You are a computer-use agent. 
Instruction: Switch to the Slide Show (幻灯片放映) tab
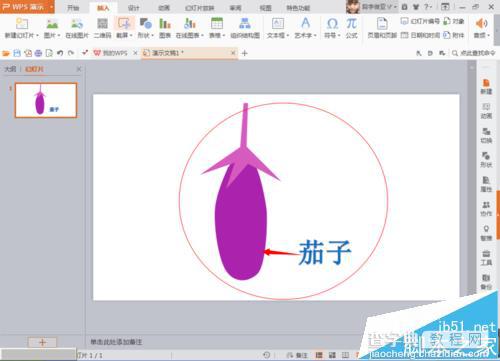(200, 8)
